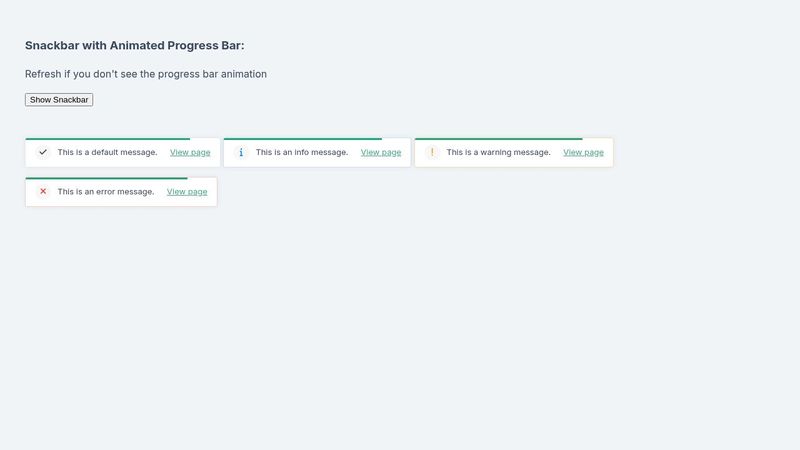Open View page link in default snackbar
This screenshot has height=450, width=800.
(x=190, y=152)
